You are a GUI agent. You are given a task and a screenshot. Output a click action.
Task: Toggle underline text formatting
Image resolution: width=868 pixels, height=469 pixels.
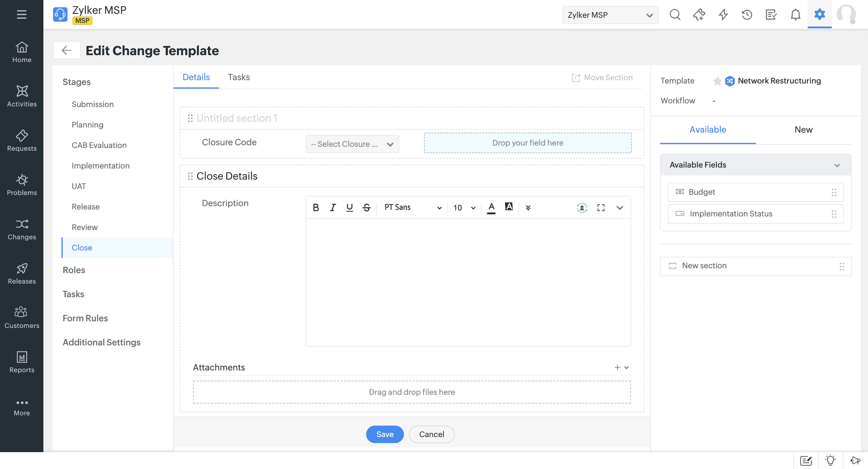(x=349, y=208)
